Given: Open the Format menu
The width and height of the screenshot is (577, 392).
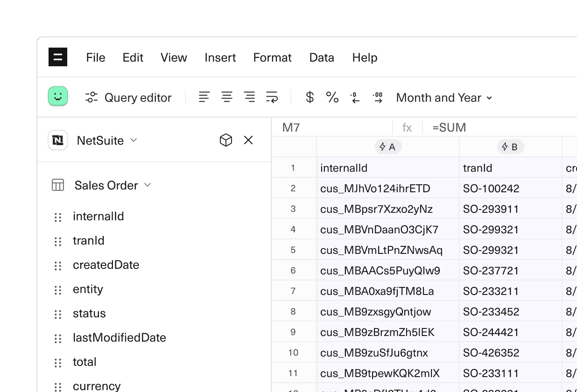Looking at the screenshot, I should [x=272, y=57].
